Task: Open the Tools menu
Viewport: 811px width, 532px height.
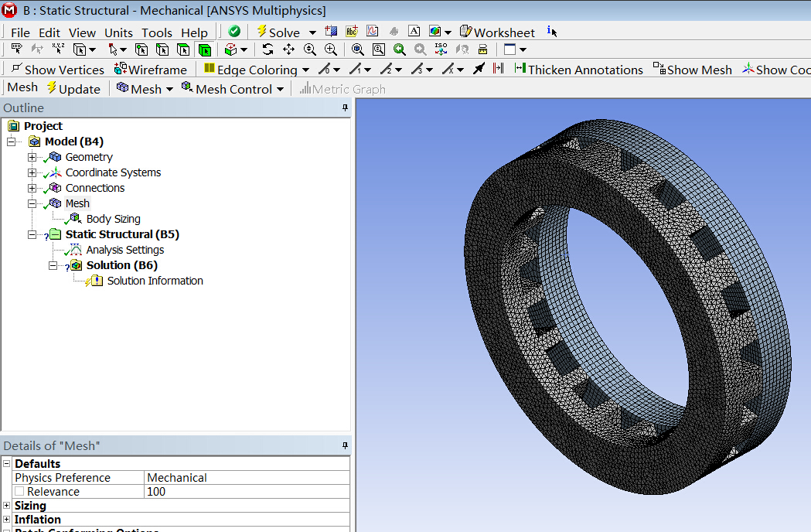Action: [157, 32]
